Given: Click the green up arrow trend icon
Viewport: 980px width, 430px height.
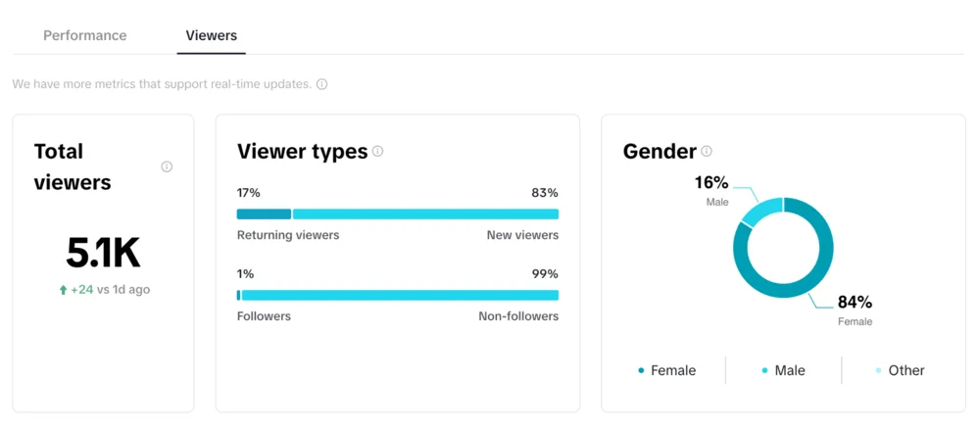Looking at the screenshot, I should (64, 290).
